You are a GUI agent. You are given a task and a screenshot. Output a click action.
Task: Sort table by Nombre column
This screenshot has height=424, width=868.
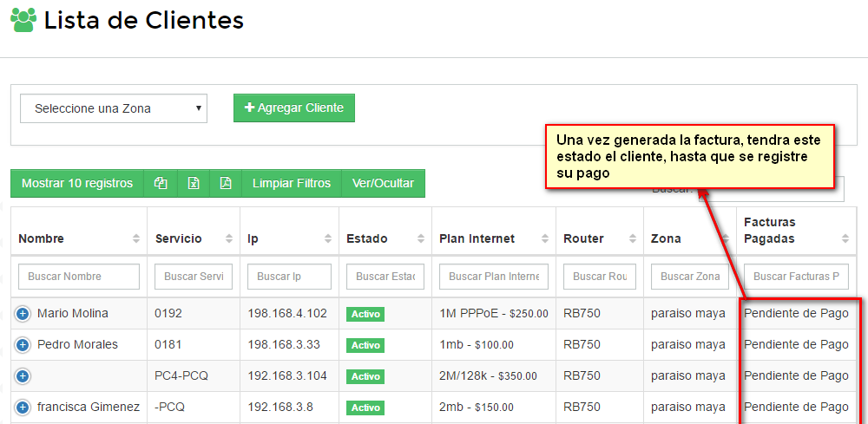pos(78,238)
